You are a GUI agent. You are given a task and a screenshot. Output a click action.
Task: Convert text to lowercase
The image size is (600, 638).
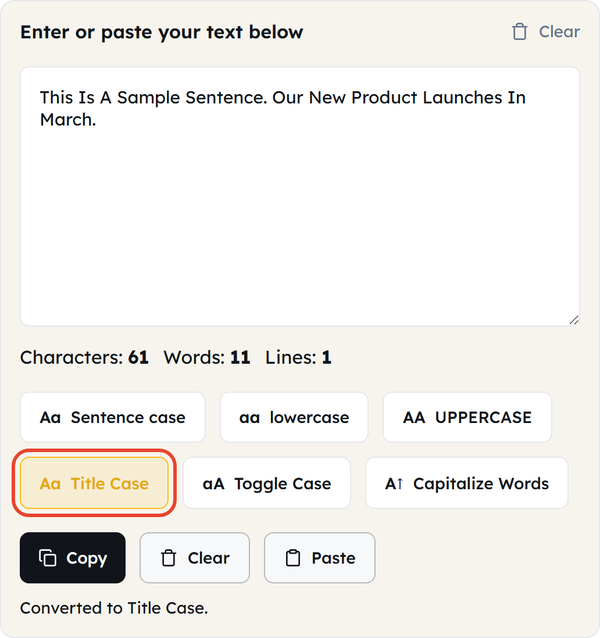click(294, 417)
